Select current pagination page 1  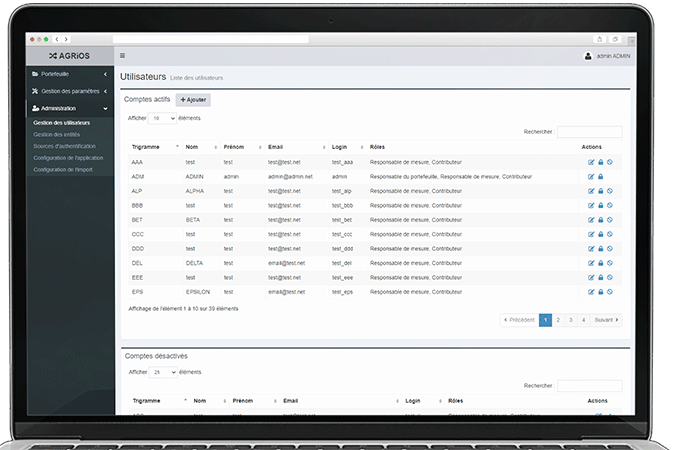coord(545,320)
